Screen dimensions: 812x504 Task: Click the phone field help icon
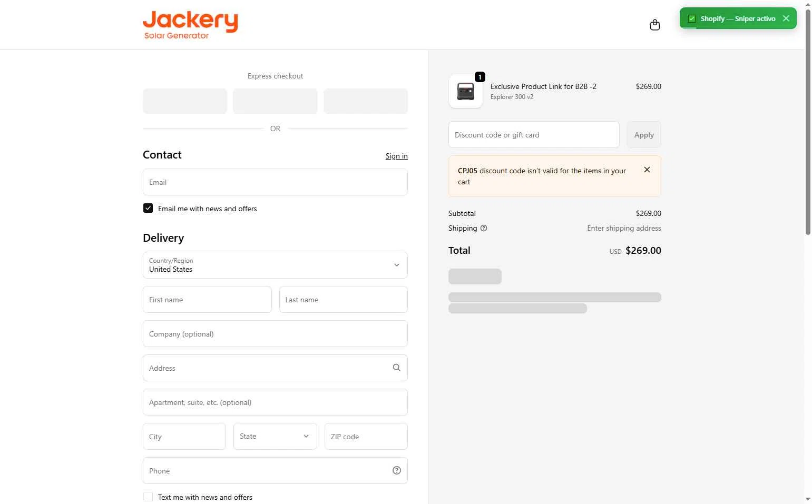pos(397,470)
